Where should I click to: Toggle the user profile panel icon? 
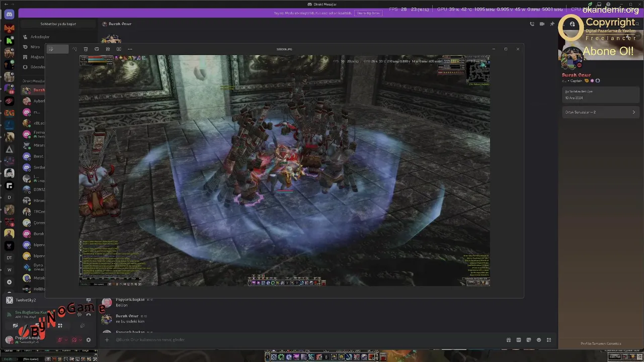[x=572, y=24]
